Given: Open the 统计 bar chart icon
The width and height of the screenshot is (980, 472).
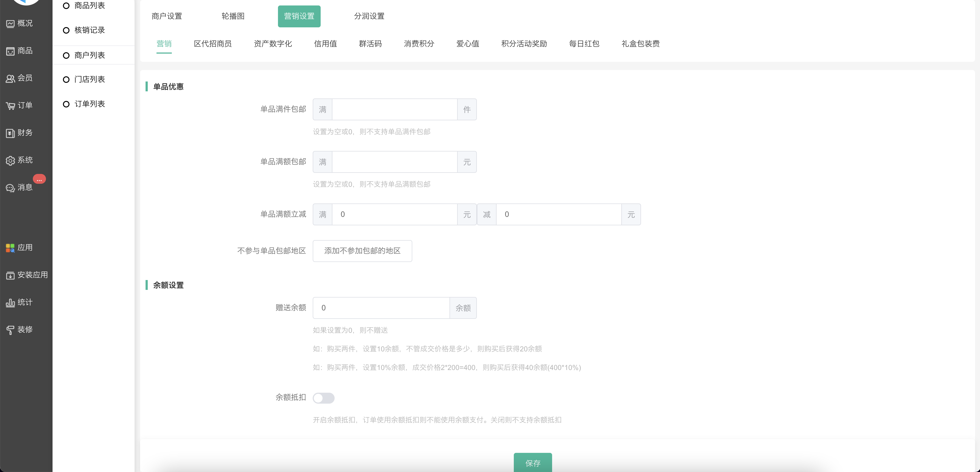Looking at the screenshot, I should pyautogui.click(x=10, y=303).
